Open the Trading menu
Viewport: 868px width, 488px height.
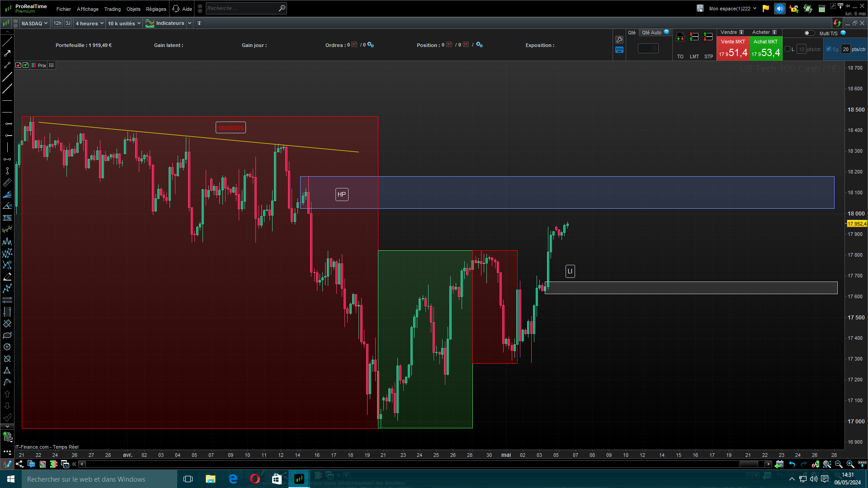tap(112, 9)
